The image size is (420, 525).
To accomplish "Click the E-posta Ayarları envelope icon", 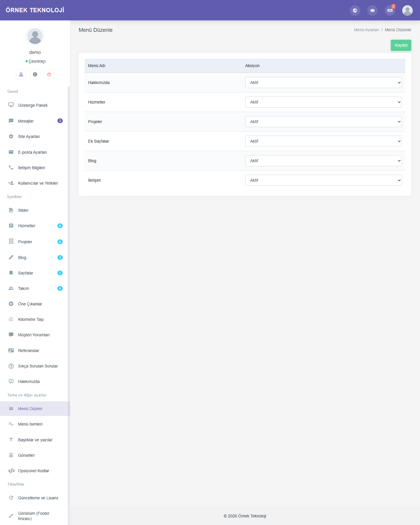I will point(11,152).
